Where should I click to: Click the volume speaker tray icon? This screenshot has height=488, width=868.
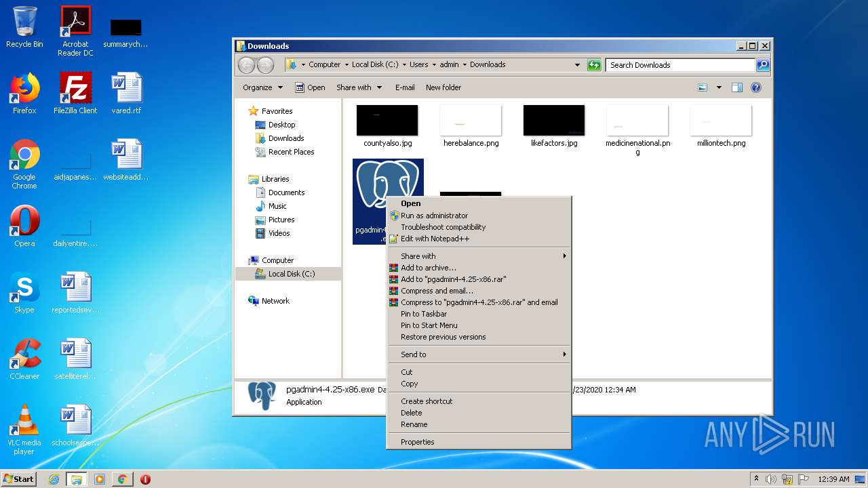[770, 479]
